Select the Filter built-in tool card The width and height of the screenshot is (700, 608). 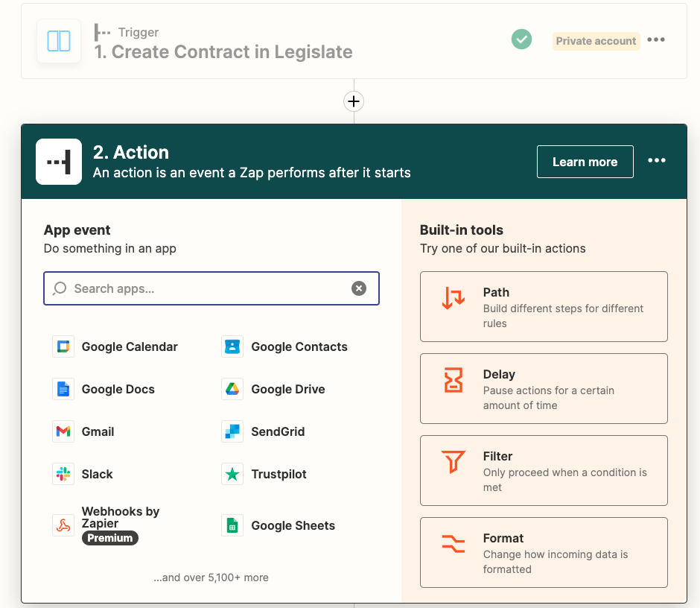click(x=544, y=470)
